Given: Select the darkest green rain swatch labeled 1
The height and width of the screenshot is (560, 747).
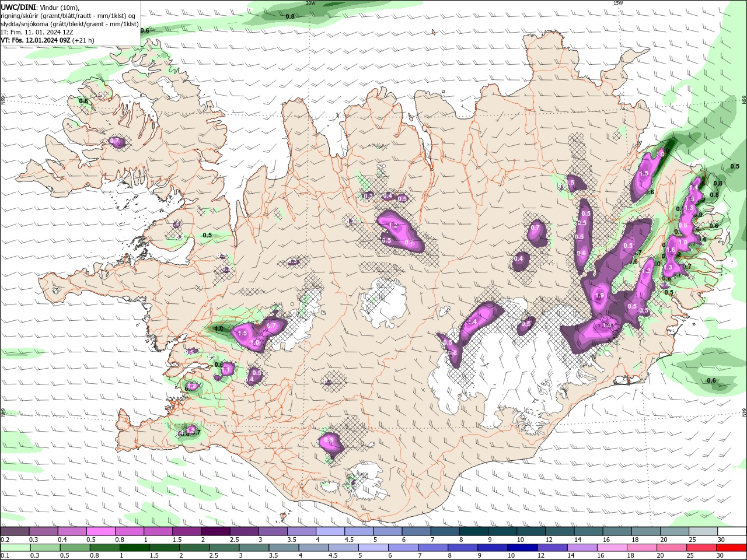Looking at the screenshot, I should [x=134, y=548].
